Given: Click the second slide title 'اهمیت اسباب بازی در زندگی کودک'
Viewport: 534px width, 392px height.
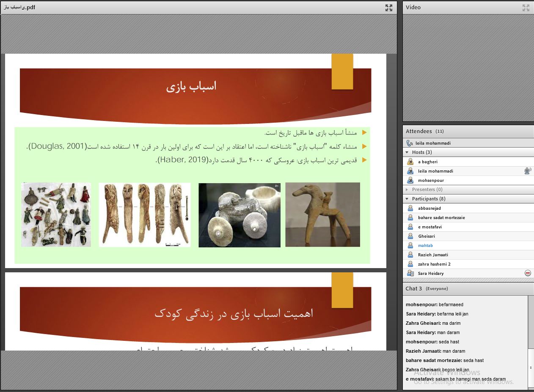Looking at the screenshot, I should [x=234, y=313].
